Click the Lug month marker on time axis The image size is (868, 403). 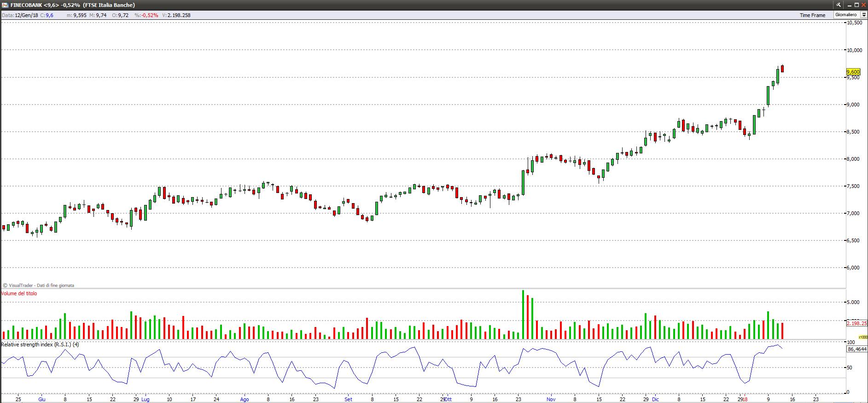coord(145,399)
